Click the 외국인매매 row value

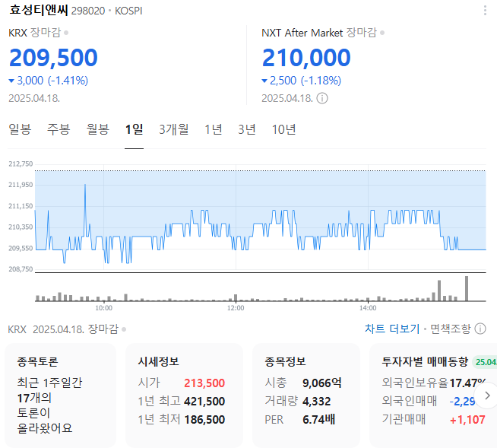point(463,402)
